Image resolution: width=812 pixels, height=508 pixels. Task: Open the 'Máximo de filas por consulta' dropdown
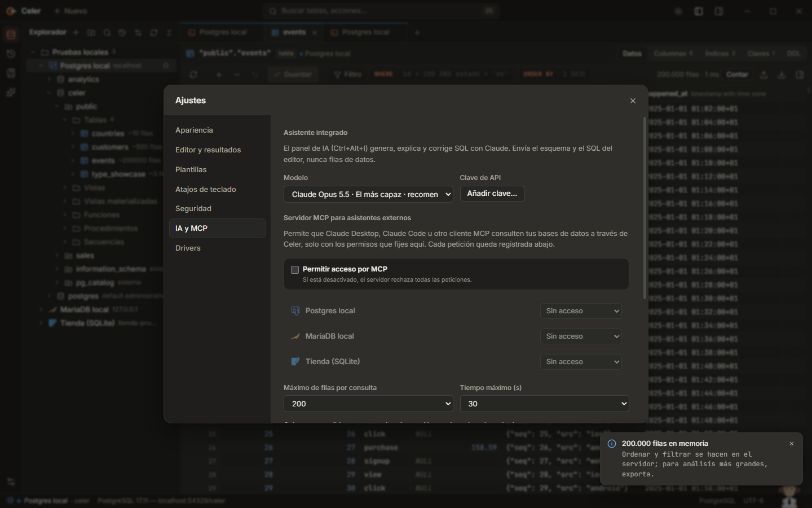(368, 404)
